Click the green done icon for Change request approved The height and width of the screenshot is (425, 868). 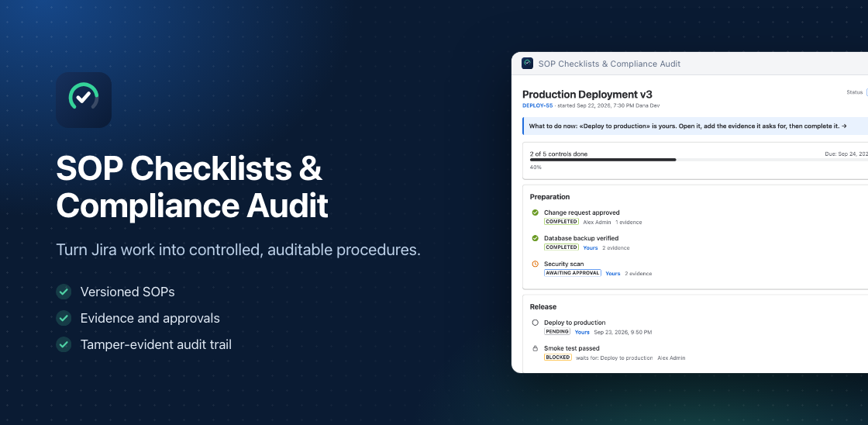point(536,212)
